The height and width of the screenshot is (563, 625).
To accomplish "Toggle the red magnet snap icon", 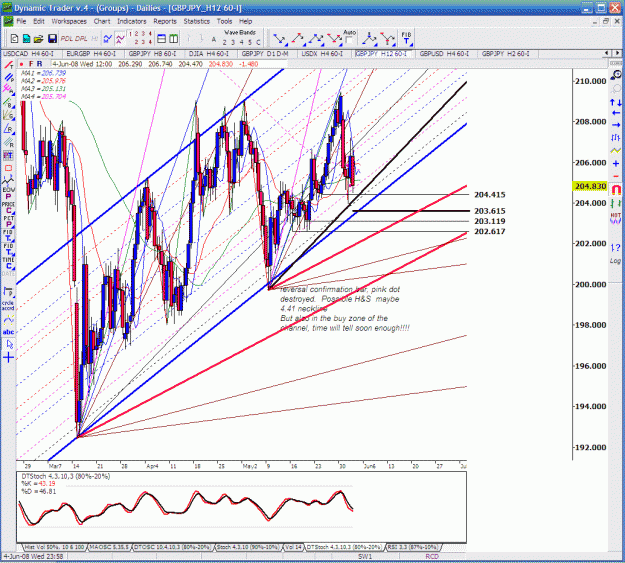I will point(615,189).
